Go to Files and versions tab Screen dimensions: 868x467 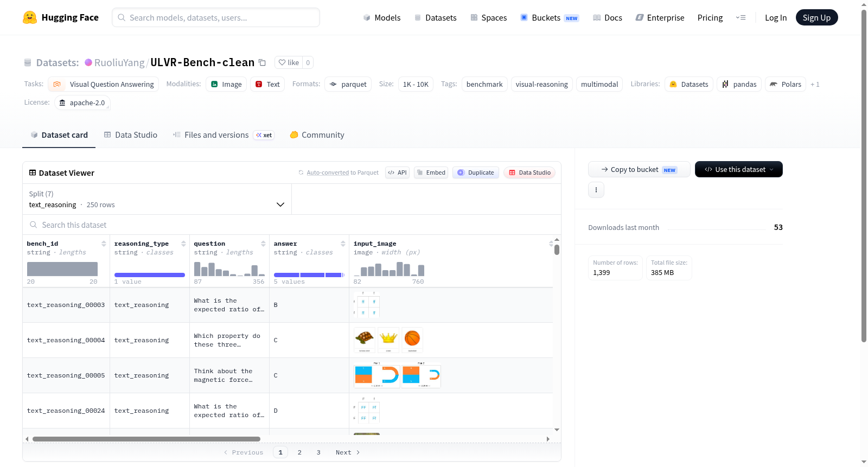coord(224,135)
